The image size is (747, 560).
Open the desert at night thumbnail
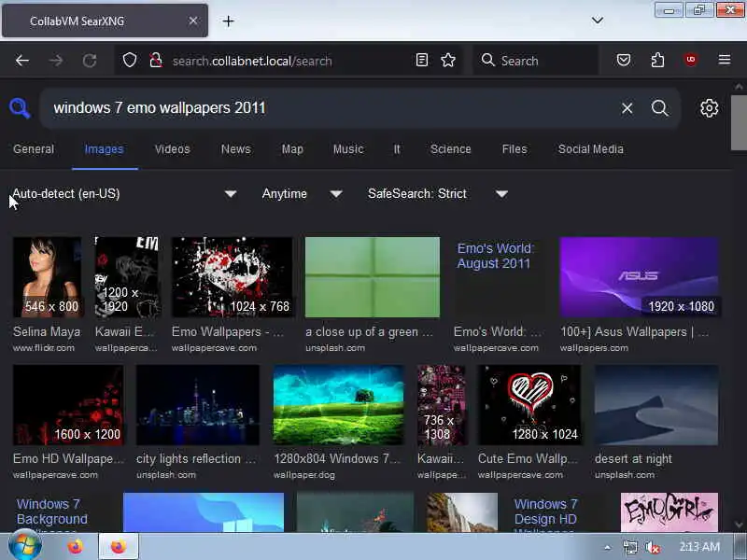click(656, 405)
